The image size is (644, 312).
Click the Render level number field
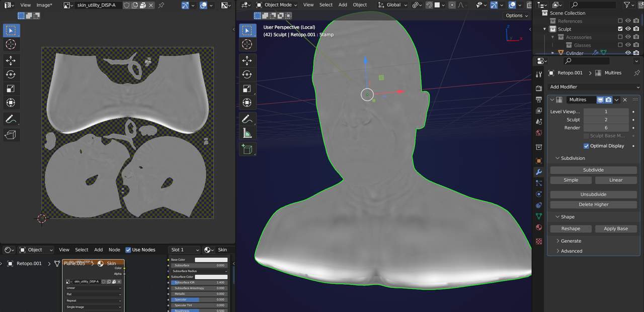pos(606,128)
